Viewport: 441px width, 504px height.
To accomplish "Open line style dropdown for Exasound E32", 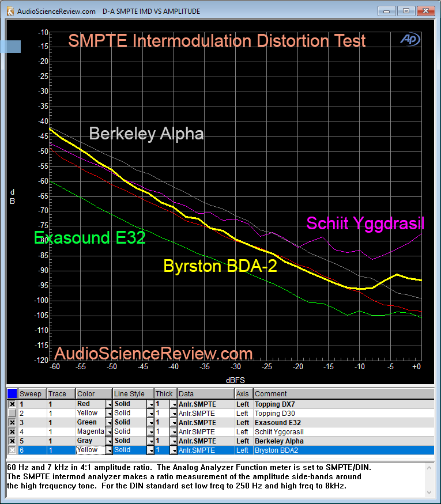I will 150,422.
